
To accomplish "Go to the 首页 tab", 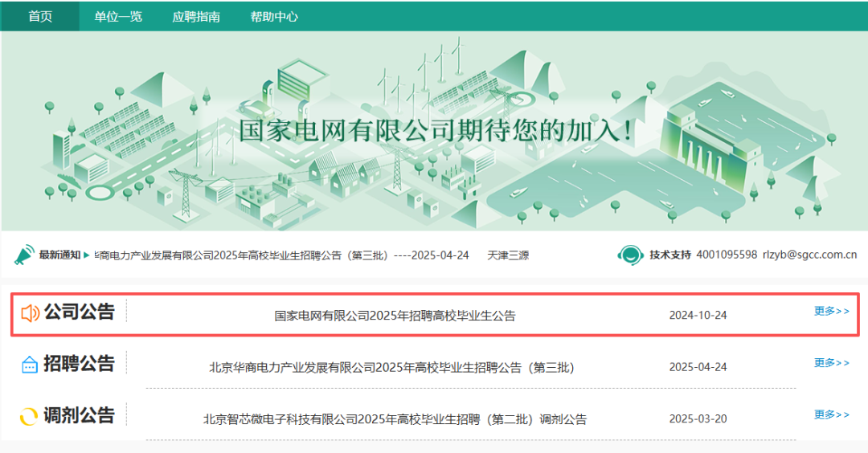I will click(39, 16).
